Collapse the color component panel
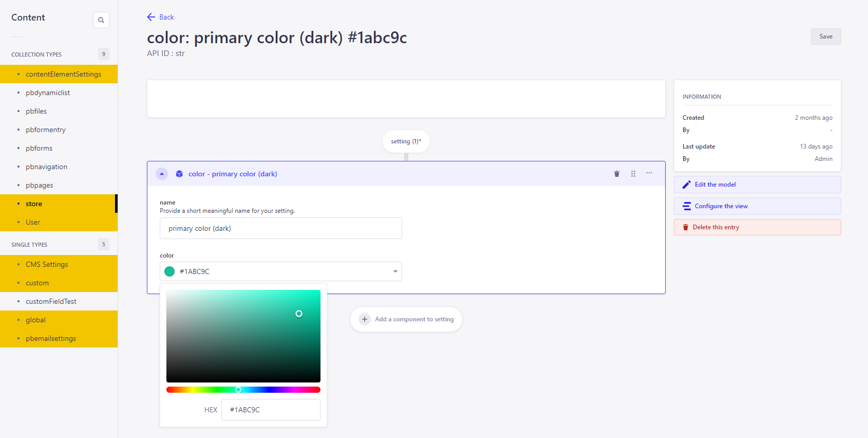This screenshot has width=868, height=438. pyautogui.click(x=162, y=174)
